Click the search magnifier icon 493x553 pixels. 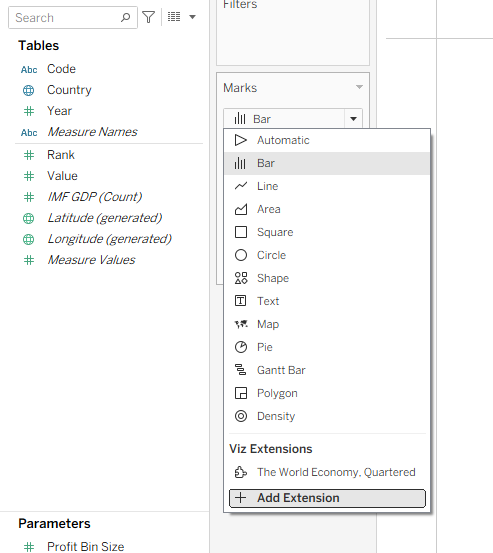126,17
